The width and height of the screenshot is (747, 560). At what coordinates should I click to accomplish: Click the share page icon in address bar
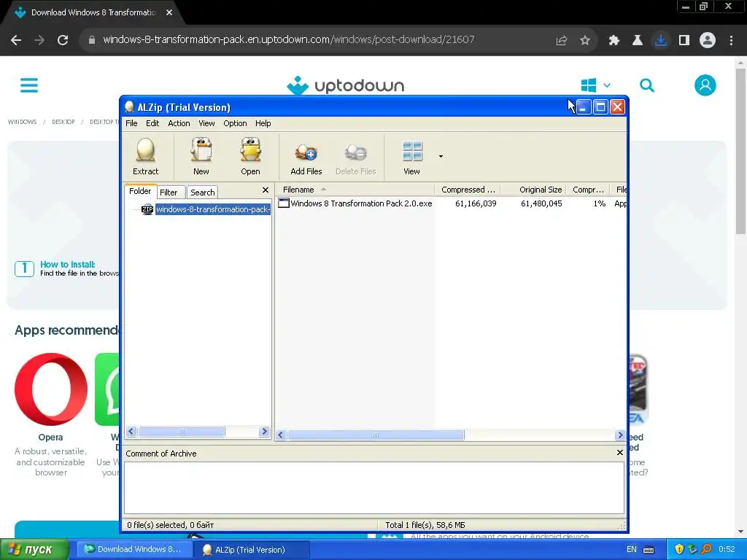(561, 41)
